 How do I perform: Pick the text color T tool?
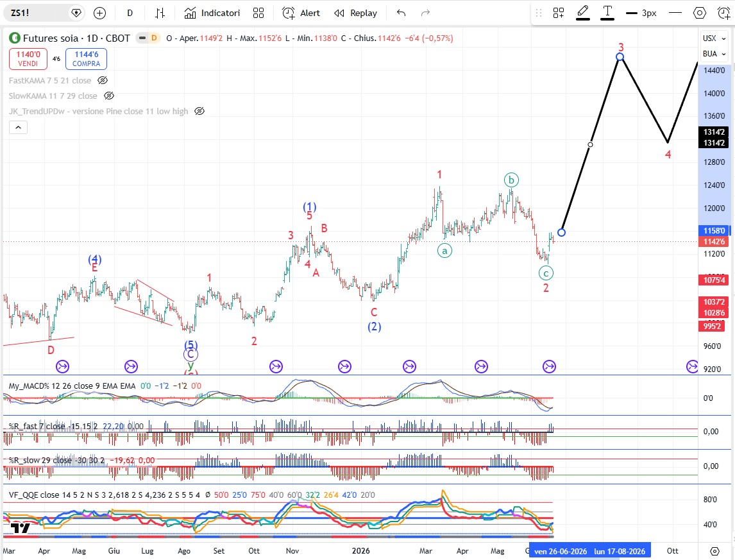click(x=607, y=13)
